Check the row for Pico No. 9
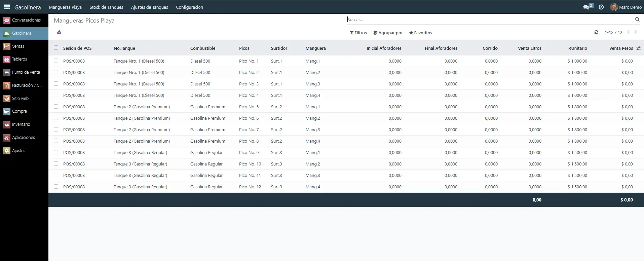The height and width of the screenshot is (261, 644). [x=56, y=152]
